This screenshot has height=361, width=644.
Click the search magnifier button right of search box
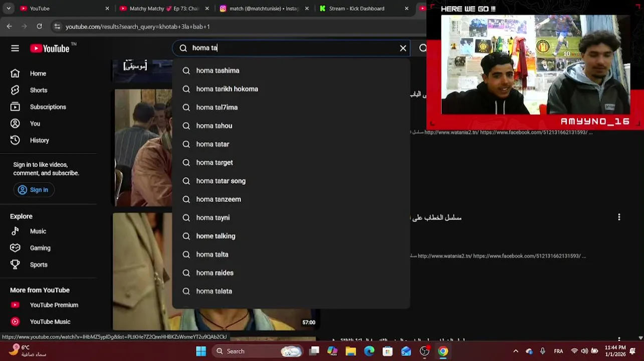coord(422,48)
